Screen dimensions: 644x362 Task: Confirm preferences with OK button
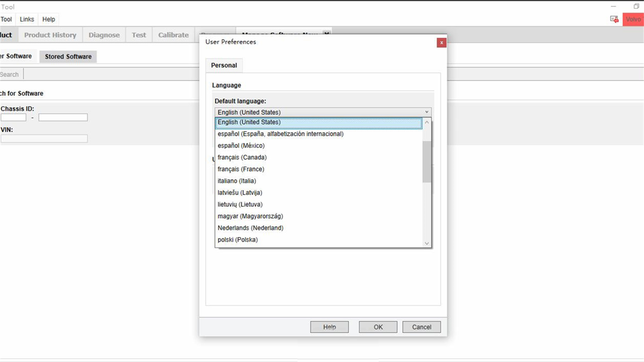pyautogui.click(x=378, y=327)
